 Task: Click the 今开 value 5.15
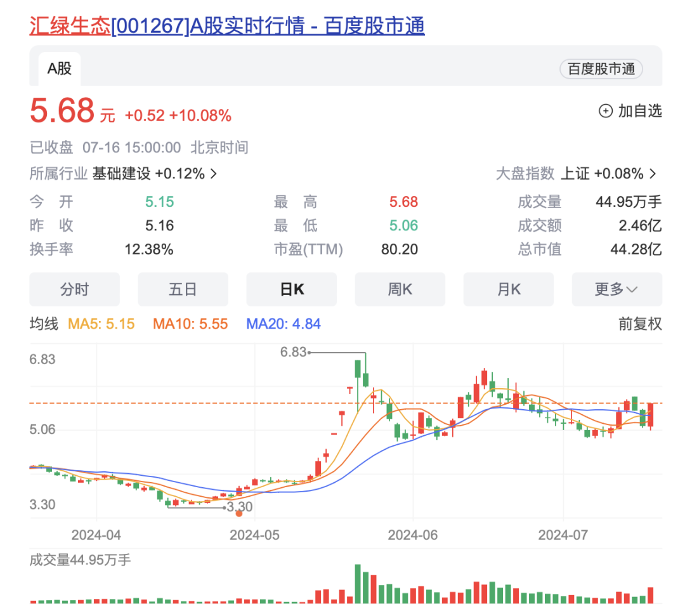(159, 202)
